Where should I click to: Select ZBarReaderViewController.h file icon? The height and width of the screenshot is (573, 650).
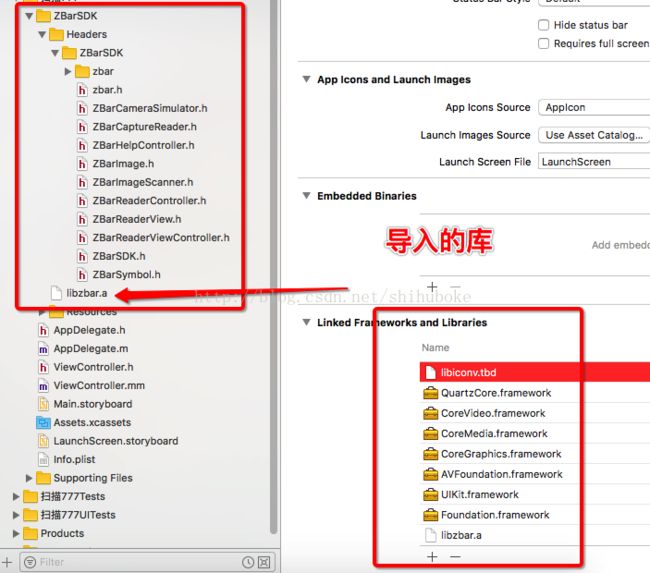(x=82, y=238)
